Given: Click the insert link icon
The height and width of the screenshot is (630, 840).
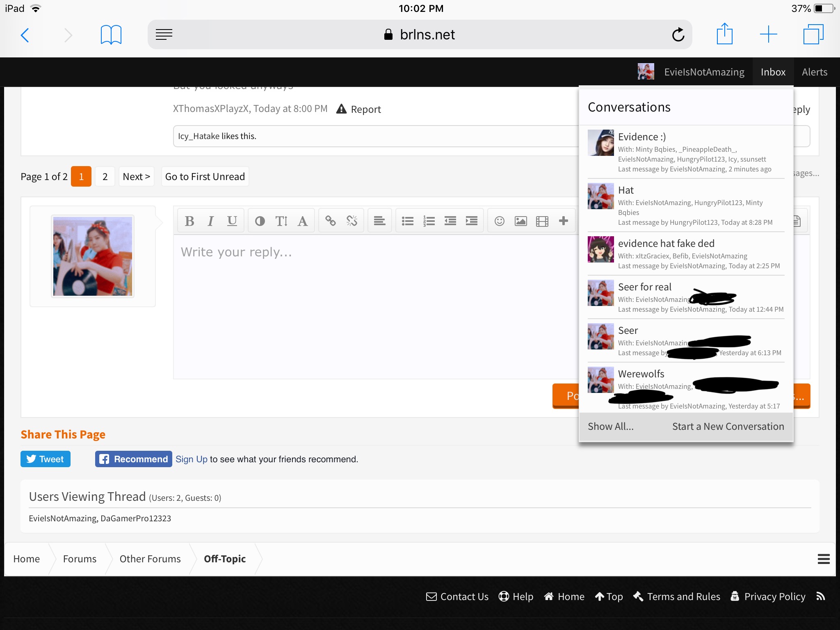Looking at the screenshot, I should coord(331,221).
